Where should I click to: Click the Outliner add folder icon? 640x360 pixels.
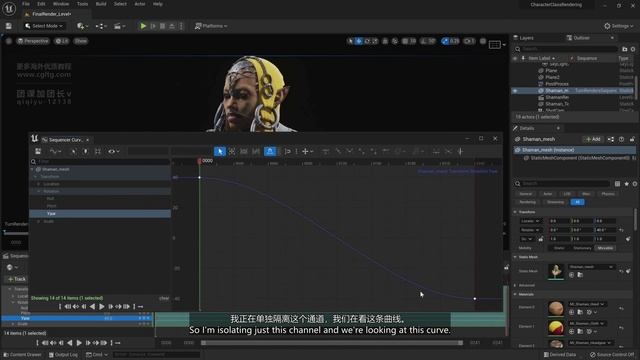point(624,49)
